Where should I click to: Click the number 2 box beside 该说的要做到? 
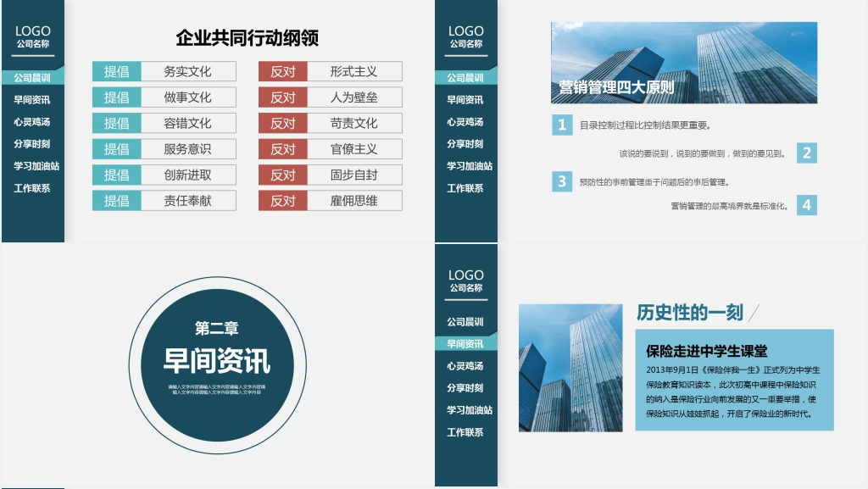coord(806,153)
